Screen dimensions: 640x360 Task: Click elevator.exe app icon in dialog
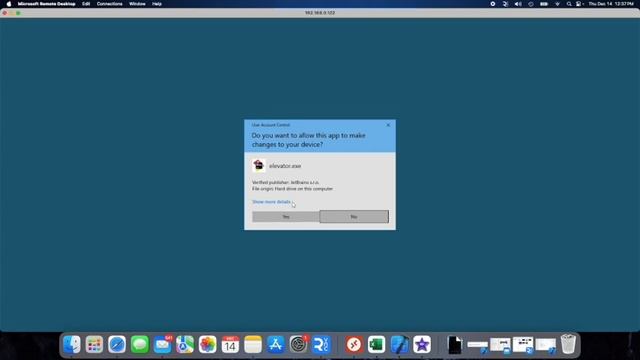(258, 165)
